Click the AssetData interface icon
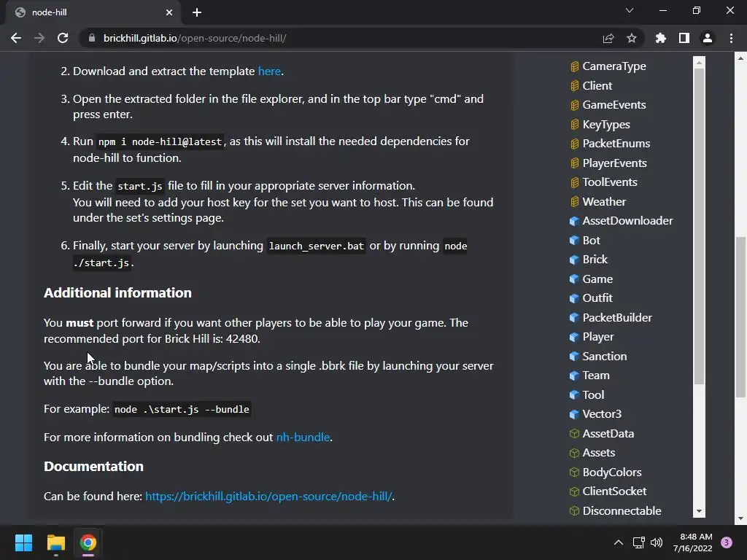747x560 pixels. (575, 434)
